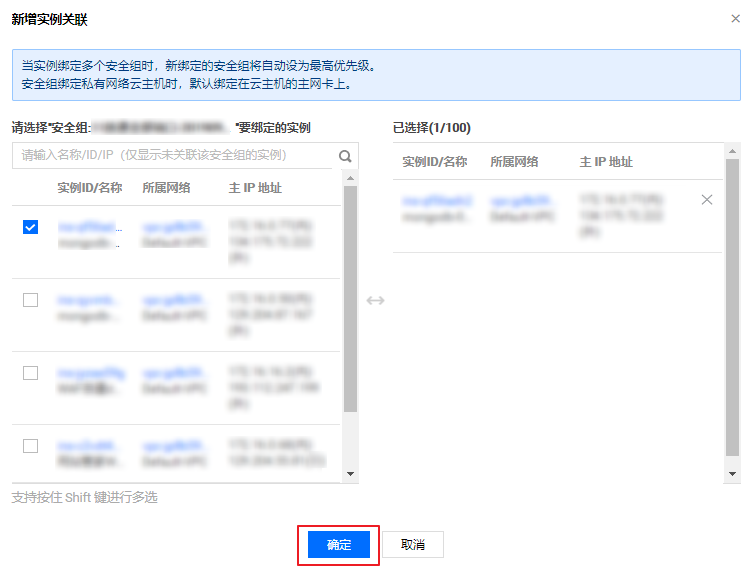This screenshot has width=754, height=566.
Task: Click the left list scrollbar thumb
Action: [351, 299]
